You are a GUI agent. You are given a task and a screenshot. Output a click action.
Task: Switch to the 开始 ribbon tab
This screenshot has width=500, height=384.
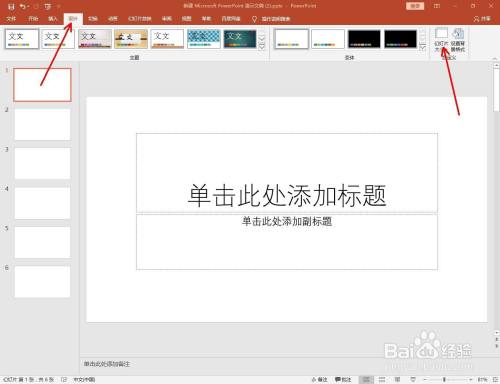pos(33,19)
